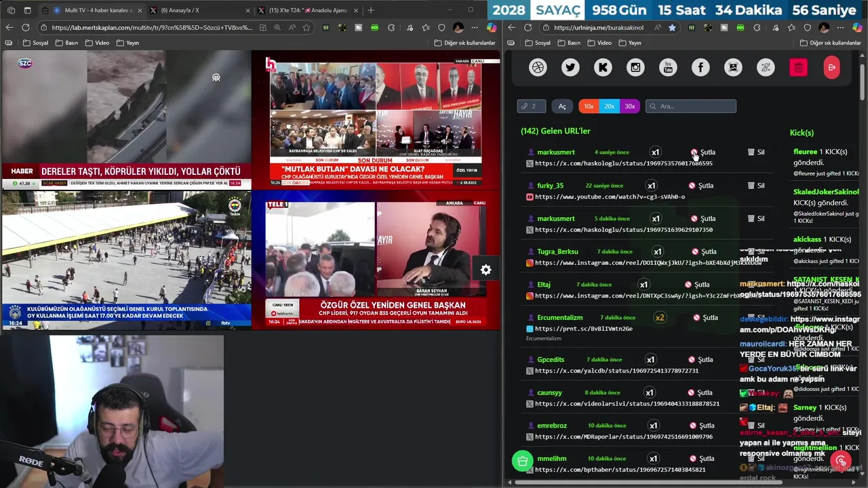Click the red logout arrow button
Viewport: 868px width, 488px height.
[x=831, y=67]
